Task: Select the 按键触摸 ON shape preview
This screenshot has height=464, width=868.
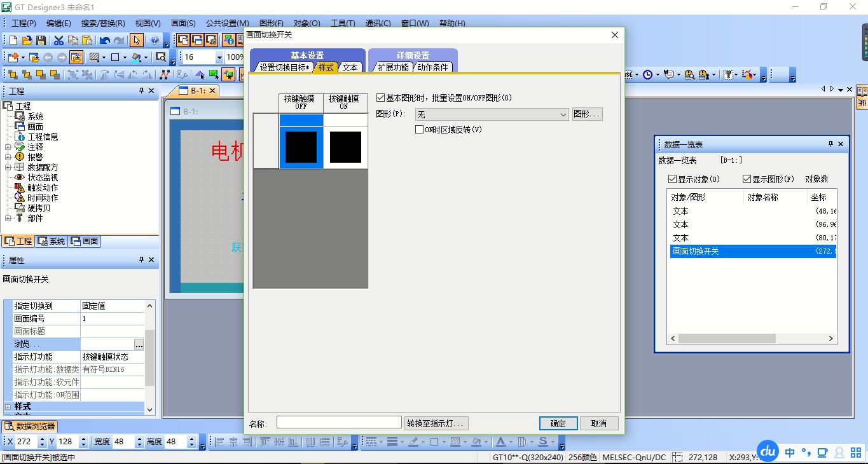Action: 345,147
